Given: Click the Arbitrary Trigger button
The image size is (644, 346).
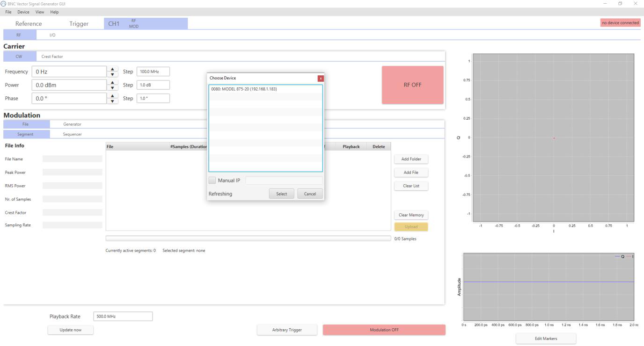Looking at the screenshot, I should pos(287,330).
